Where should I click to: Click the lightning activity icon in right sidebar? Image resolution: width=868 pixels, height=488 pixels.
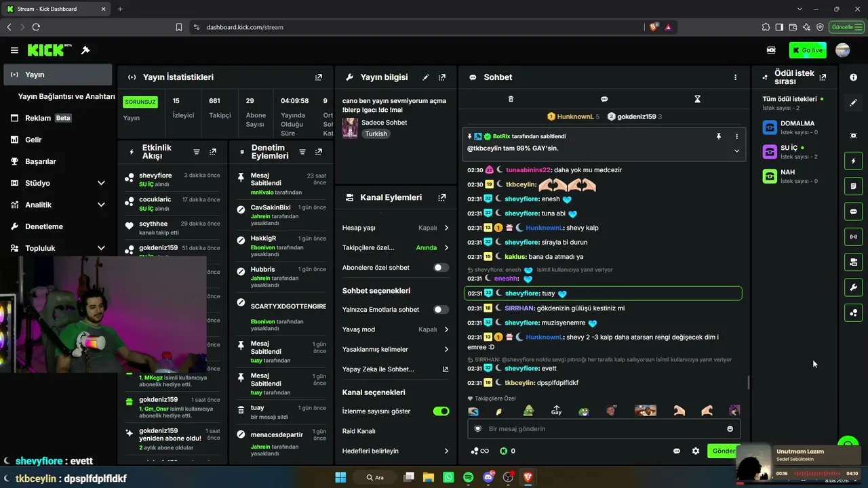coord(853,161)
